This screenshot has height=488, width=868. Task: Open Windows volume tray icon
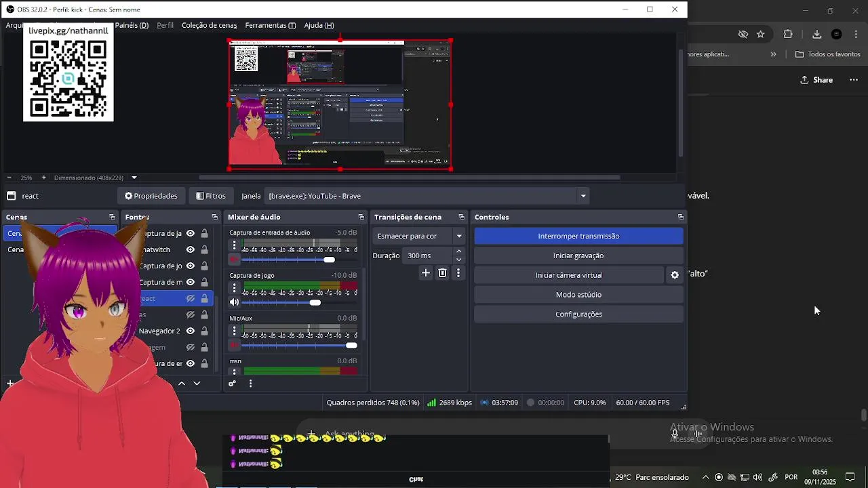pos(757,477)
